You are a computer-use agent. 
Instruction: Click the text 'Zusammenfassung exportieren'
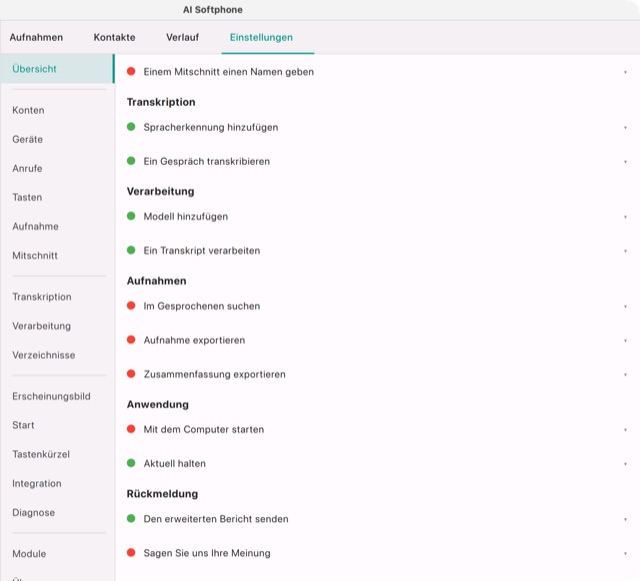(x=214, y=374)
